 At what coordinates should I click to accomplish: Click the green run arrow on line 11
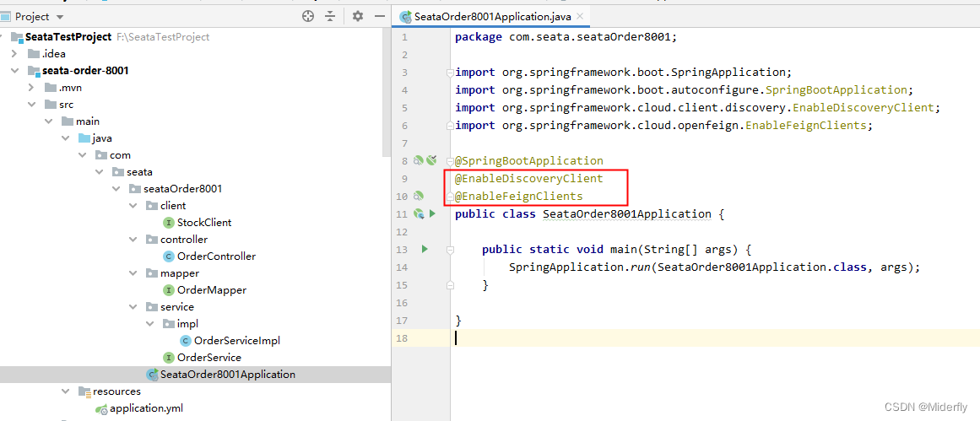432,214
